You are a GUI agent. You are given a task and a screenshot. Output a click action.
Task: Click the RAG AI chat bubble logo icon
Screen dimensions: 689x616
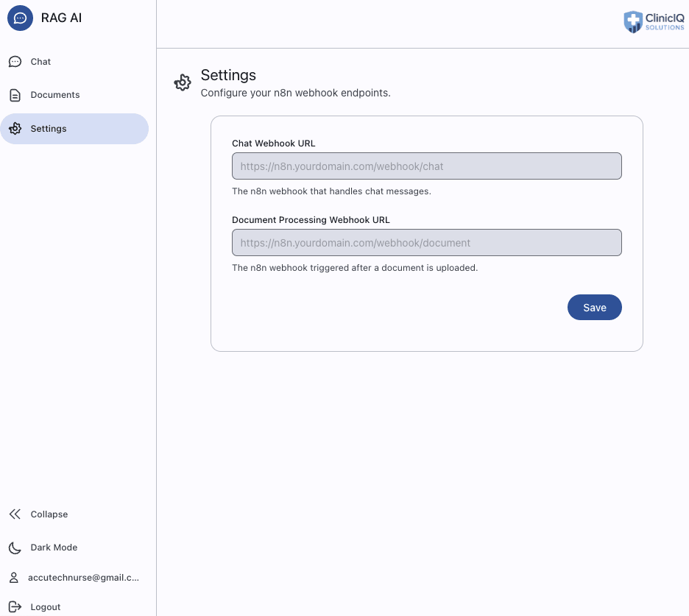(x=18, y=18)
